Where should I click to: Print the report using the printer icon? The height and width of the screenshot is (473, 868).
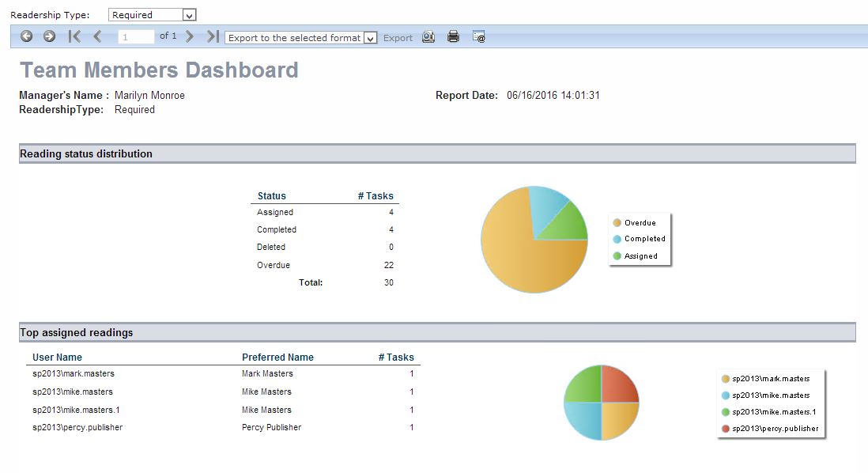coord(453,36)
